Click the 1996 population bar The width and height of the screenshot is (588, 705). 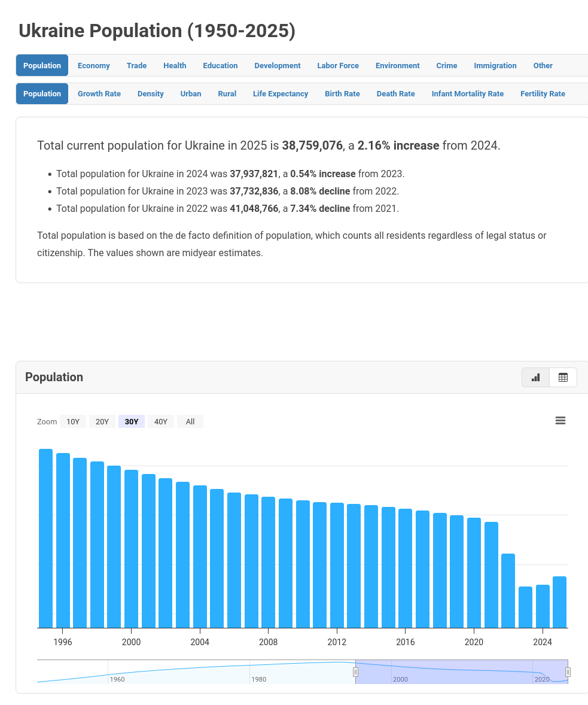point(63,540)
